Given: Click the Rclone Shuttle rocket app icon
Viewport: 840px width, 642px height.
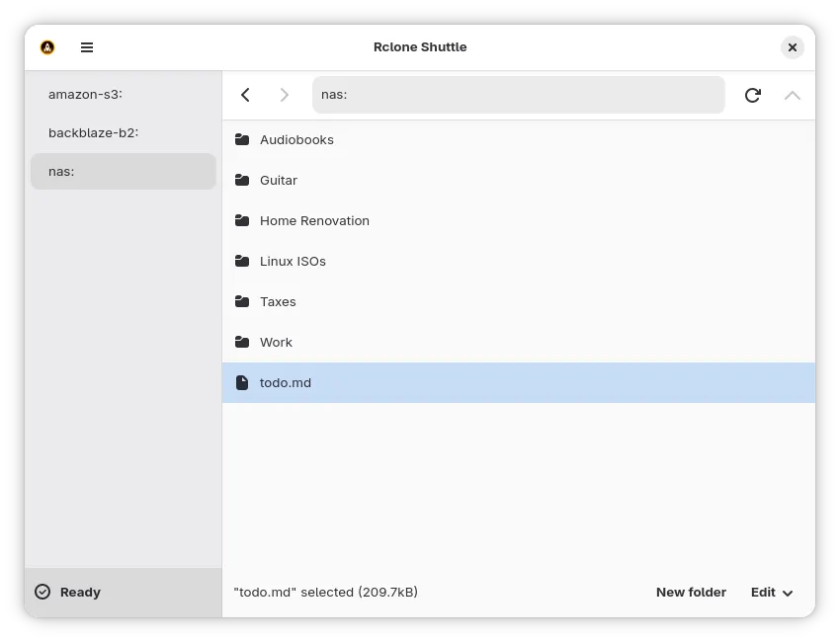Looking at the screenshot, I should pos(47,47).
